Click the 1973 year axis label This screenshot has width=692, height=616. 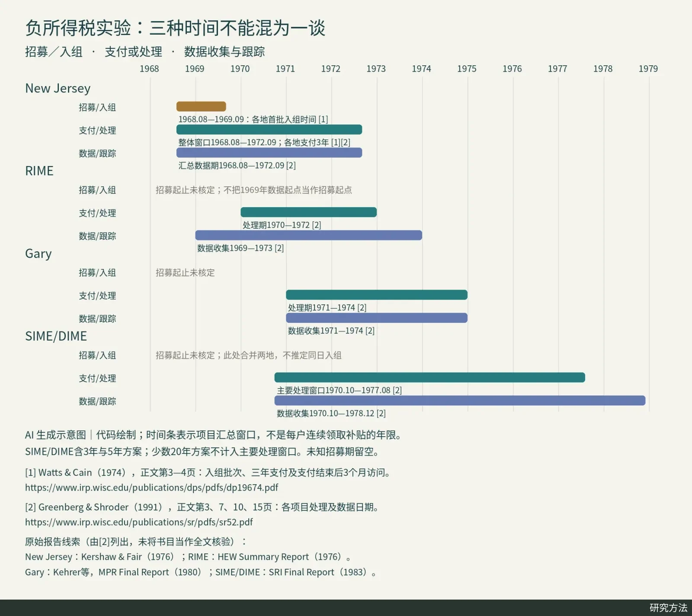tap(376, 69)
